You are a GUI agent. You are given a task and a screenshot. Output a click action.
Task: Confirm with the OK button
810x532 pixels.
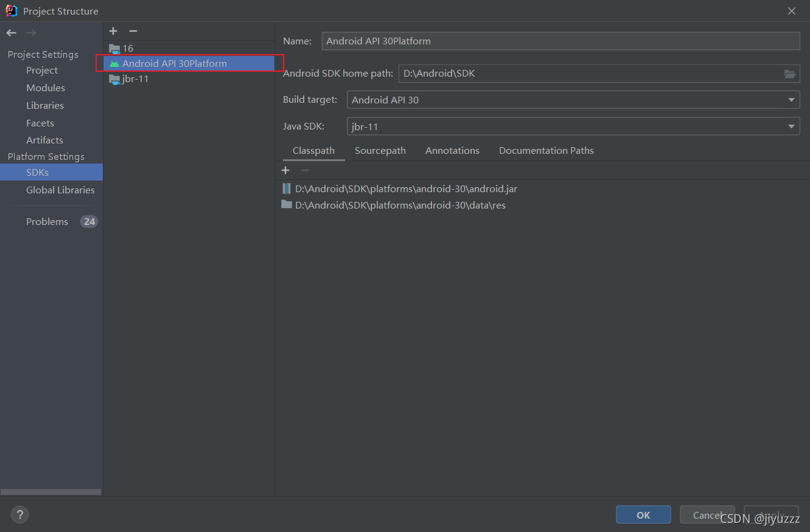[643, 515]
